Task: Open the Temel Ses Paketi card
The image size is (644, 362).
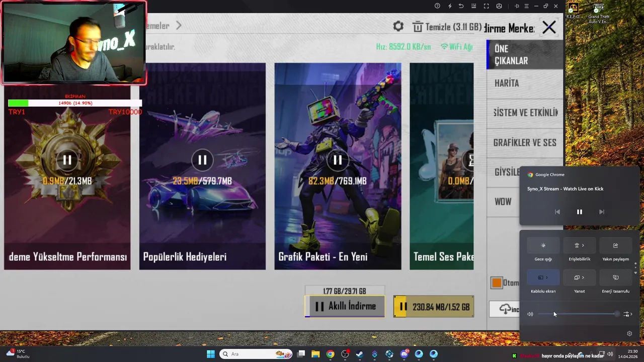Action: [441, 166]
